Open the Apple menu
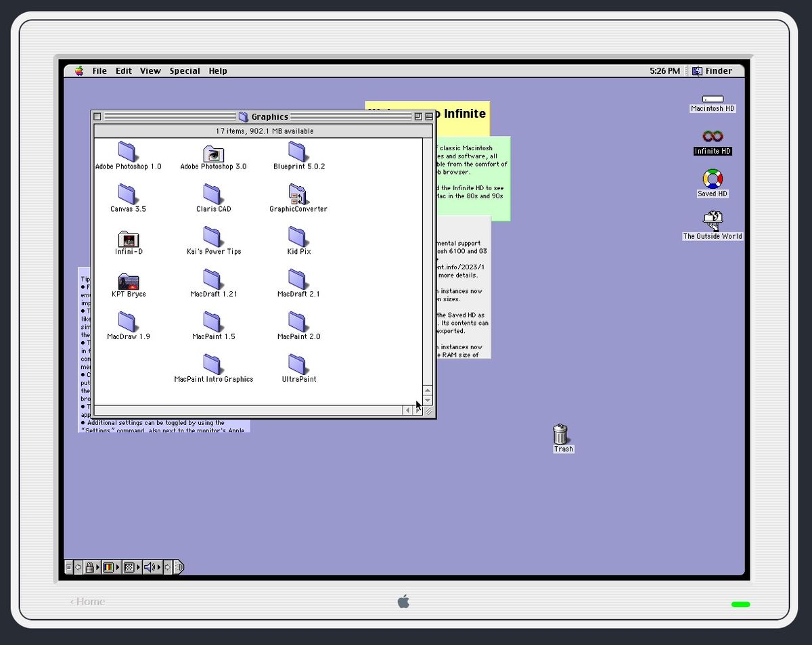812x645 pixels. point(79,70)
